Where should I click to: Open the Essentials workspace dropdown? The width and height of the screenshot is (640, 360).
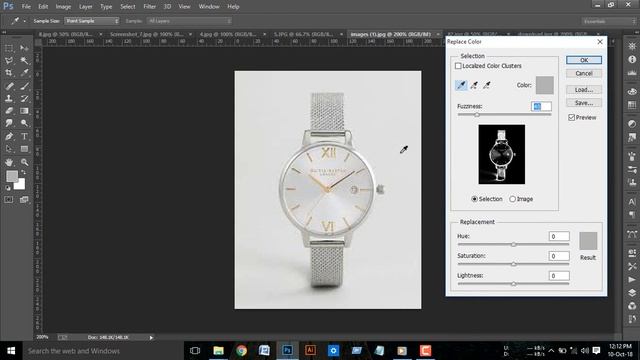click(608, 21)
